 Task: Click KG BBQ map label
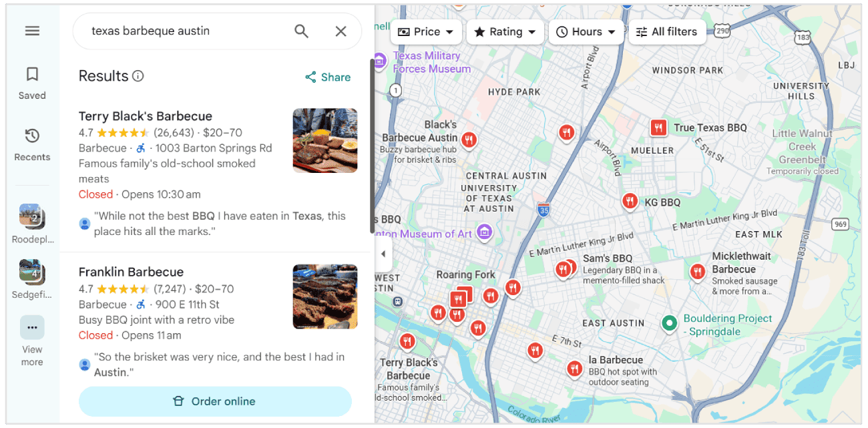point(662,202)
